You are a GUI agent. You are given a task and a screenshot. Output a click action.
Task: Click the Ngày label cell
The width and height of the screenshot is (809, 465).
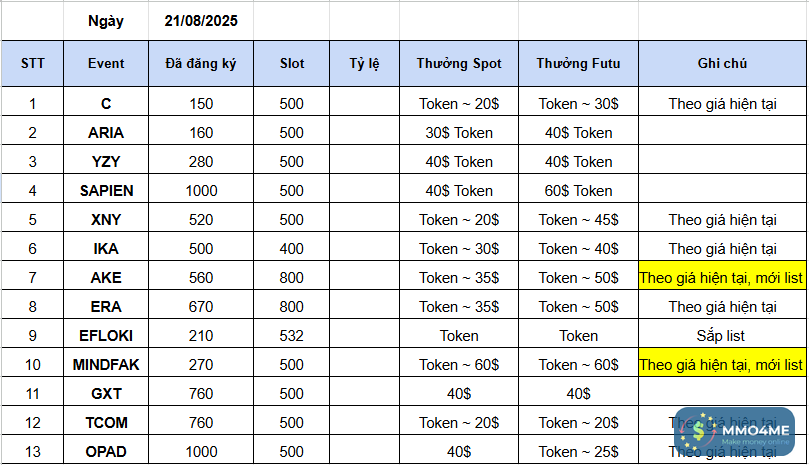click(106, 20)
